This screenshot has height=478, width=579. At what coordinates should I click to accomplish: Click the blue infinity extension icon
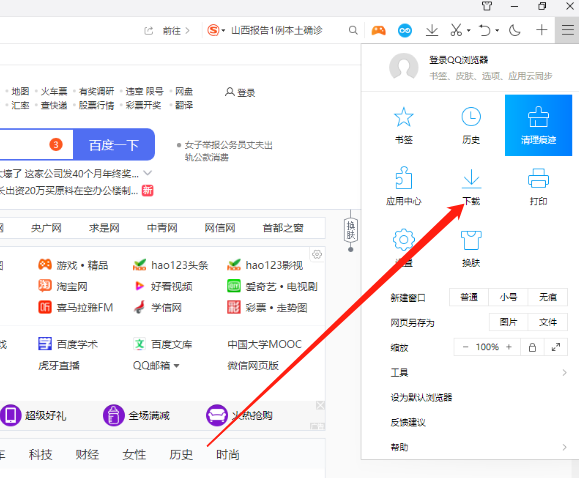click(405, 30)
